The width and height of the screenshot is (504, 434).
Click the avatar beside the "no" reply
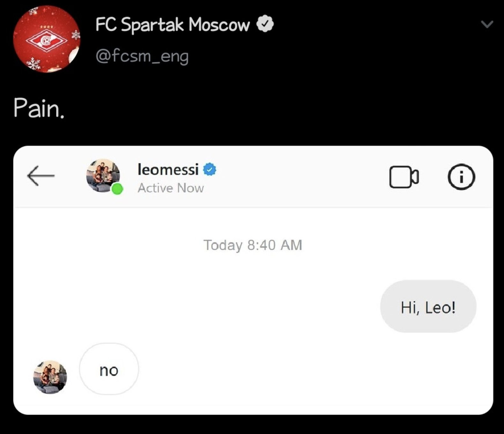click(x=50, y=377)
